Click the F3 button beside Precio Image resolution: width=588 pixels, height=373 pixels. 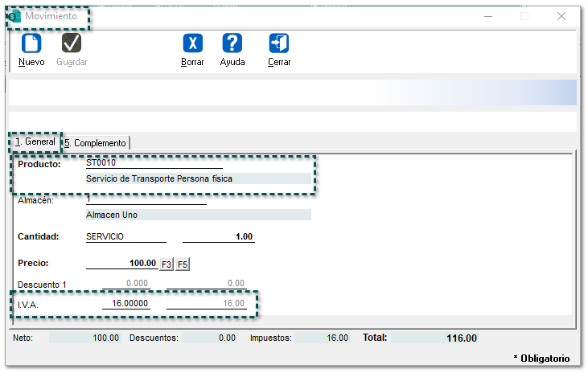tap(167, 264)
